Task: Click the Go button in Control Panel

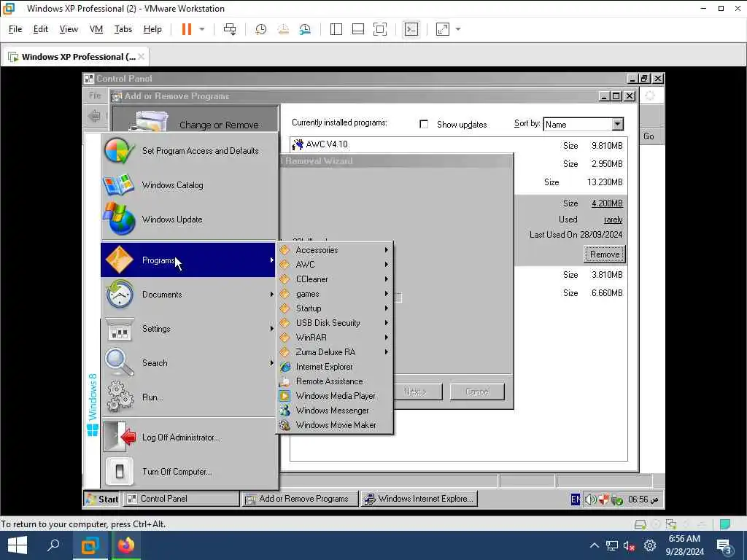Action: (649, 136)
